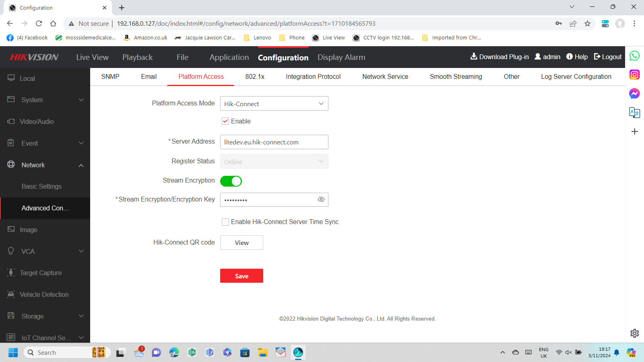Switch to the Integration Protocol tab
This screenshot has width=644, height=362.
coord(313,76)
